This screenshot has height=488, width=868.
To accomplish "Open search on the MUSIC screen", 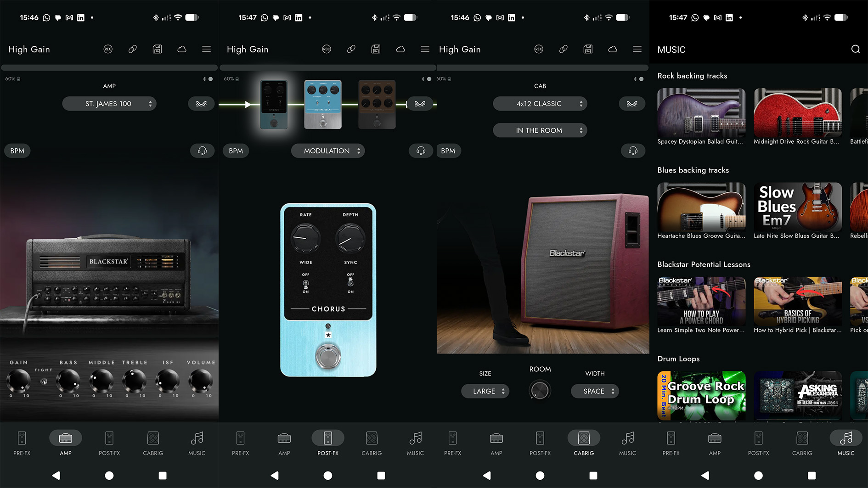I will (856, 49).
